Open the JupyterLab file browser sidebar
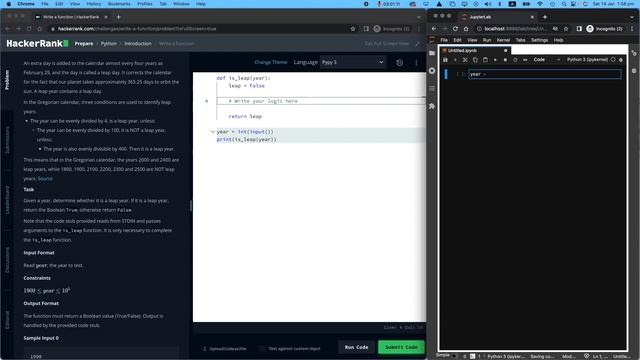The width and height of the screenshot is (640, 360). [432, 53]
